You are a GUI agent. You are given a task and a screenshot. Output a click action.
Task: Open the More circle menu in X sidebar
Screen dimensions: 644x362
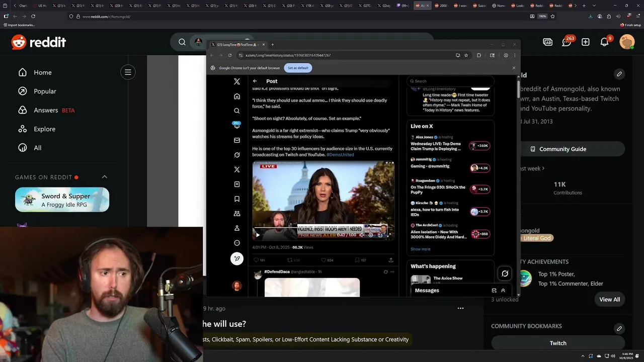(x=237, y=243)
